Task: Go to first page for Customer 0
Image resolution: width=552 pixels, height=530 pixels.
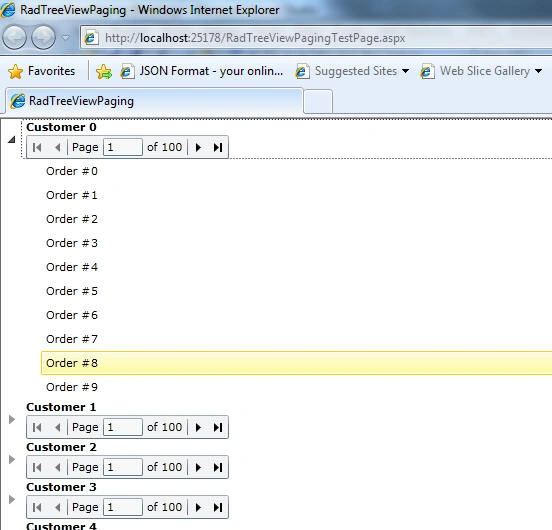Action: [37, 147]
